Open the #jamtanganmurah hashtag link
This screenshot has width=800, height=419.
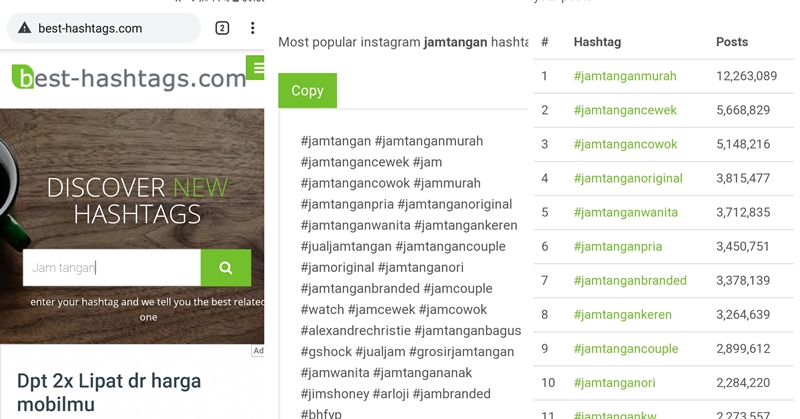pyautogui.click(x=625, y=76)
